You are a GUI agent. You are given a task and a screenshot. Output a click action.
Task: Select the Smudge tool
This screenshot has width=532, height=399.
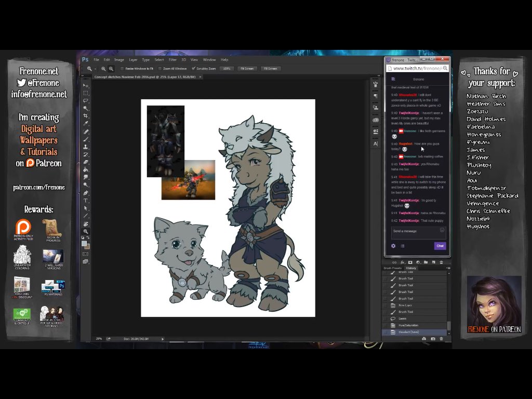tap(86, 178)
